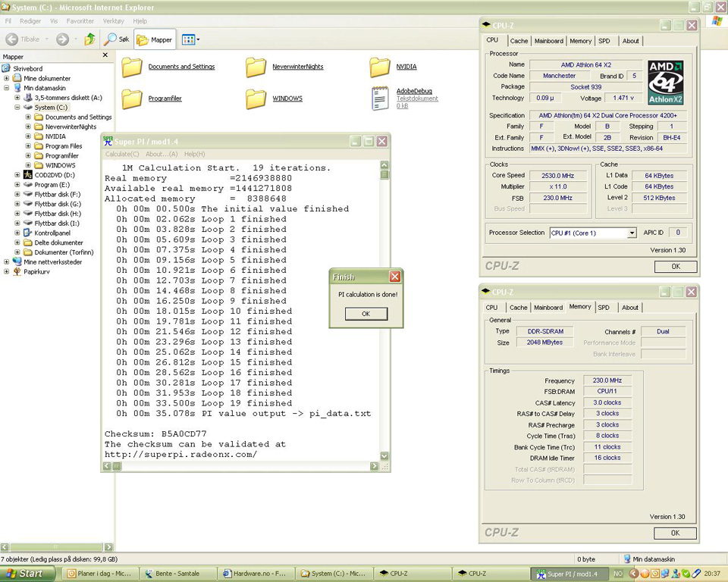Expand Kontrollpanel tree node

[17, 233]
